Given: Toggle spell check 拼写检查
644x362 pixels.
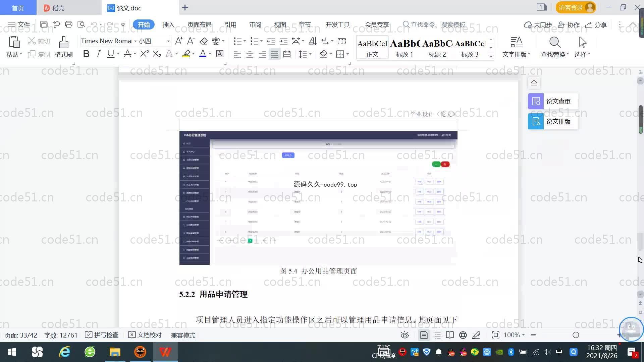Looking at the screenshot, I should [x=102, y=335].
